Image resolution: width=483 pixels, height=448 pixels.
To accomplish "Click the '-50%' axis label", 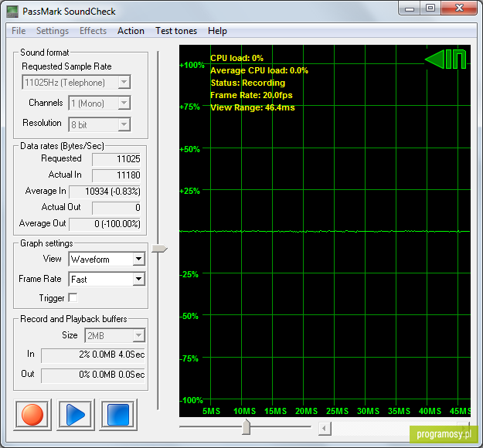I will pos(189,316).
